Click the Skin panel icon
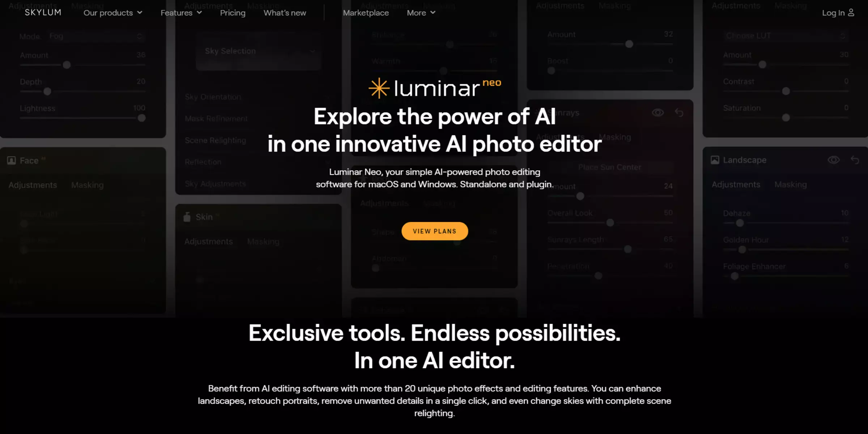Image resolution: width=868 pixels, height=434 pixels. click(x=188, y=216)
